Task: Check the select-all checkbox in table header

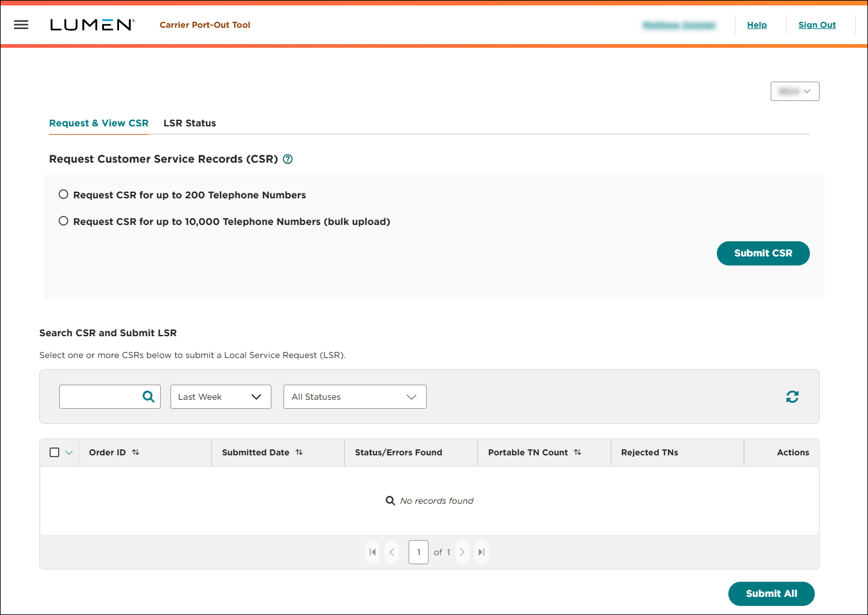Action: [x=54, y=452]
